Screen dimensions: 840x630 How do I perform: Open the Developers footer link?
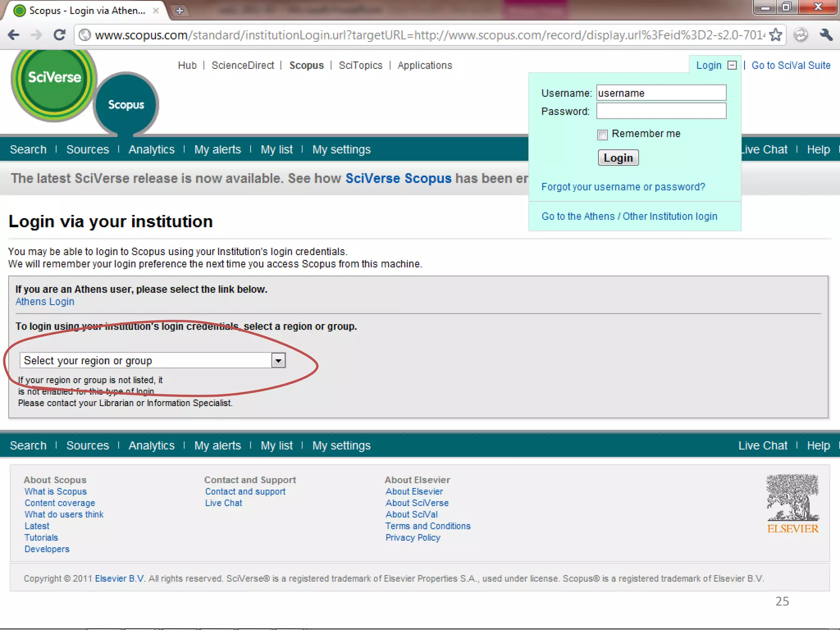(x=47, y=549)
